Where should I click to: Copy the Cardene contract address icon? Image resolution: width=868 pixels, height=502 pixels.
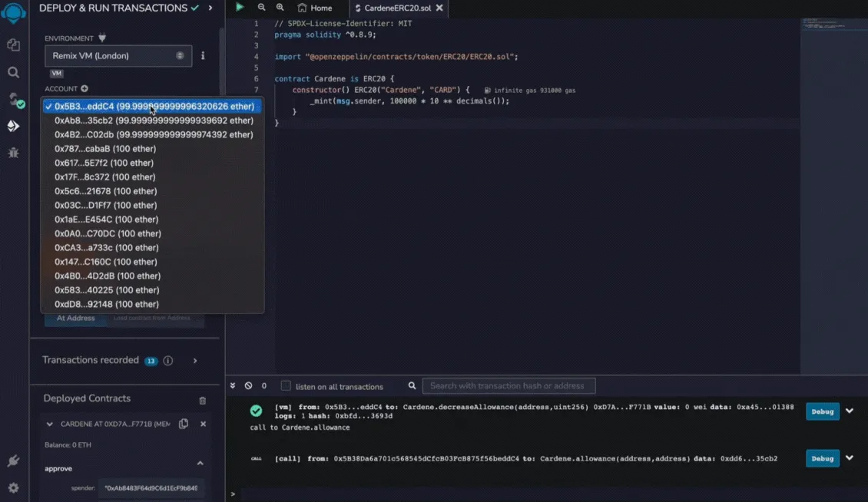click(184, 424)
